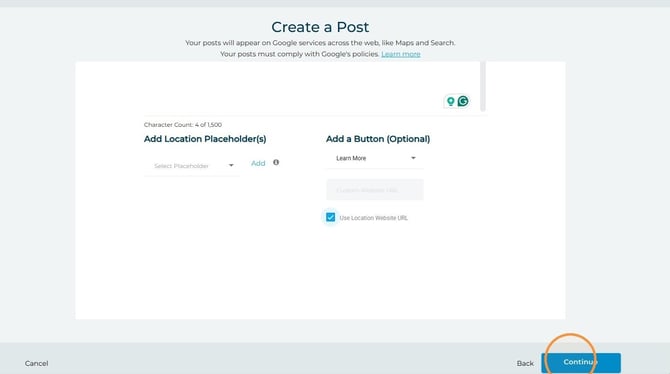This screenshot has height=374, width=670.
Task: Click the Character Count text
Action: click(183, 125)
